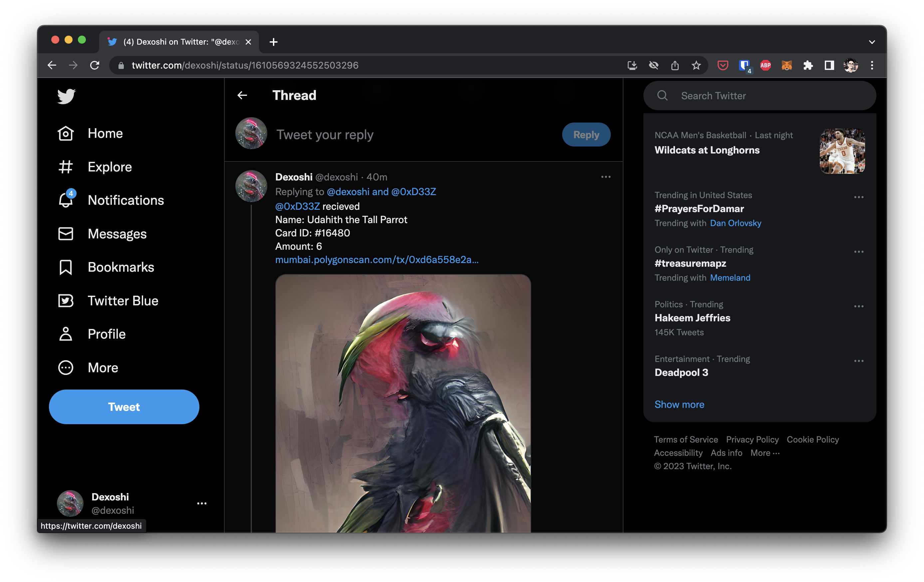Open the More circle icon in sidebar
This screenshot has height=582, width=924.
click(66, 368)
